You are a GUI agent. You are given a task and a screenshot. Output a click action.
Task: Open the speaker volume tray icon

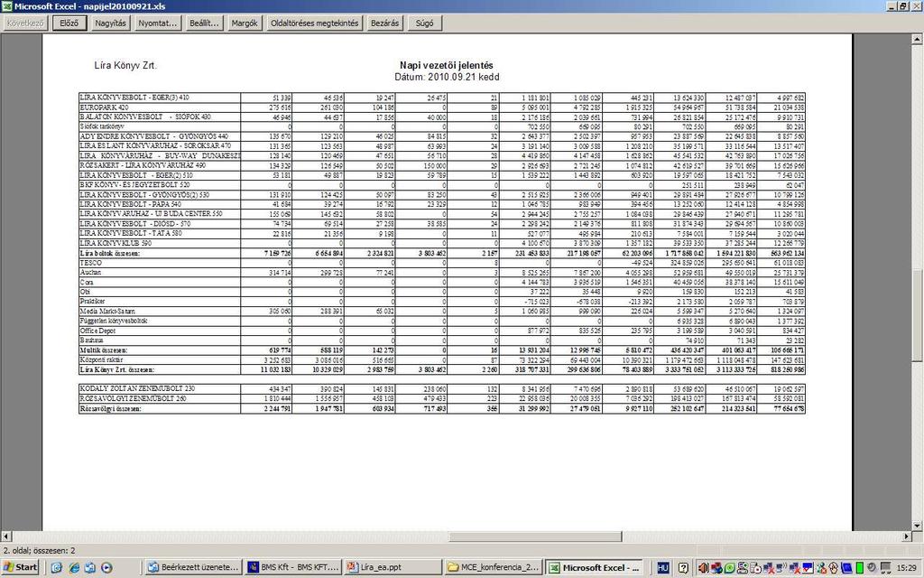click(x=703, y=568)
